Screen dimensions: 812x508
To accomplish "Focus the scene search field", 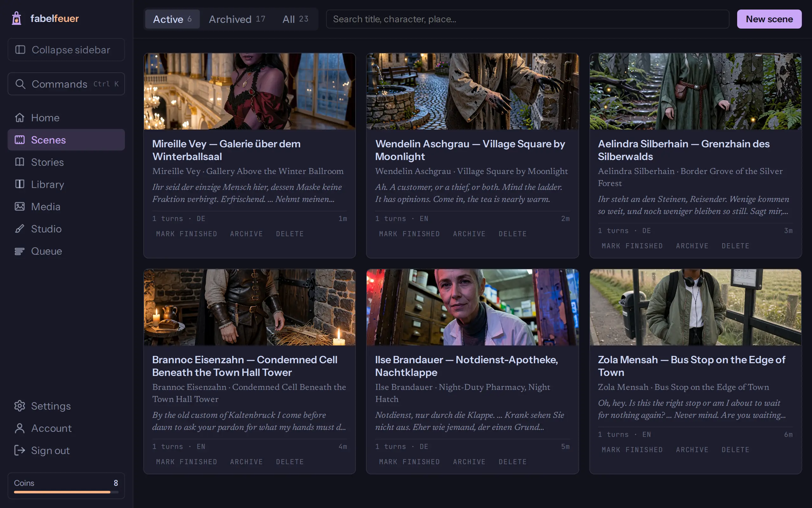I will tap(527, 19).
